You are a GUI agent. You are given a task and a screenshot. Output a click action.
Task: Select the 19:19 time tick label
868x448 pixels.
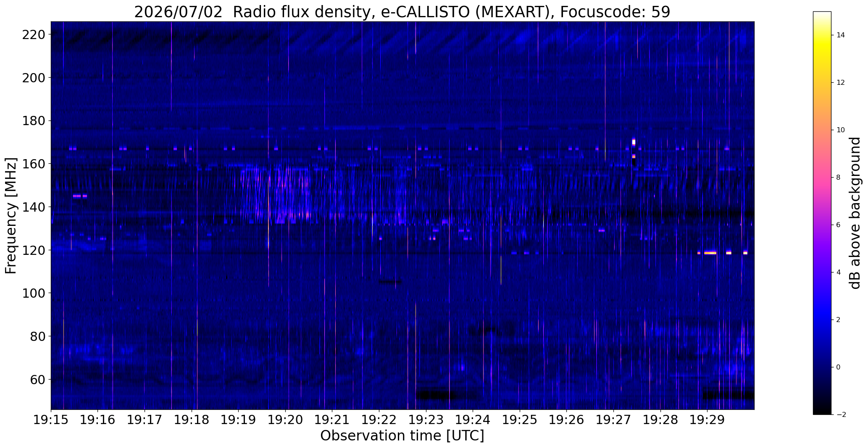pyautogui.click(x=239, y=419)
